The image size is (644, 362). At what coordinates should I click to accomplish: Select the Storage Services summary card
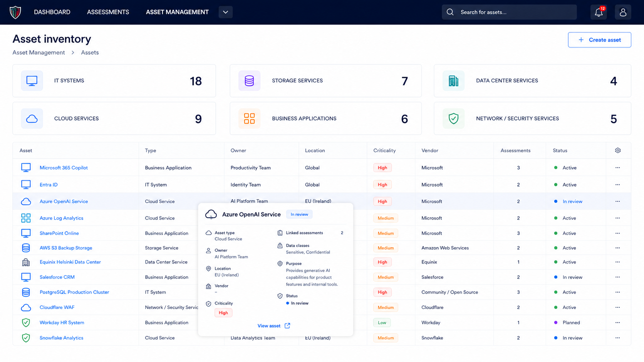(325, 81)
